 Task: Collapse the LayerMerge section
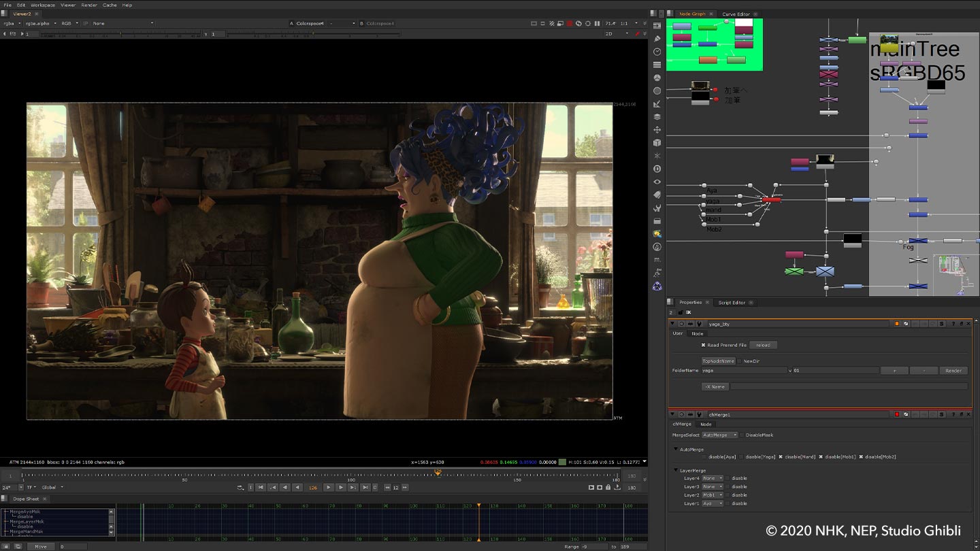click(676, 470)
